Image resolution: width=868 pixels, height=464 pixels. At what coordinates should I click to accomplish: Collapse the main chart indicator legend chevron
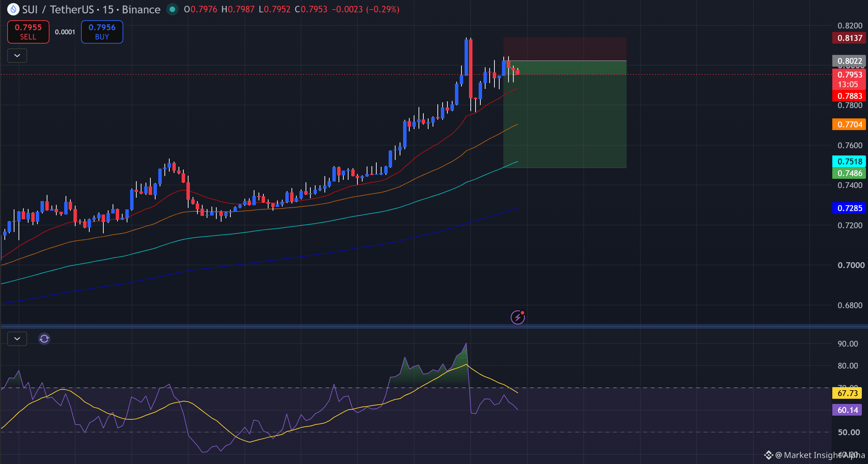(x=17, y=56)
